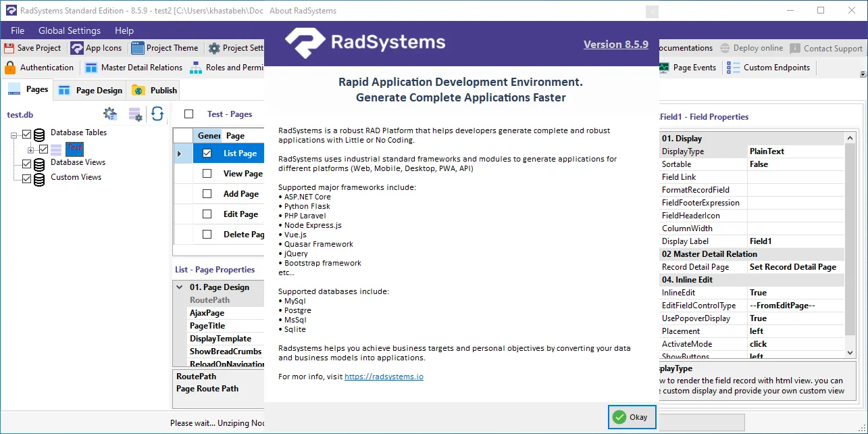The width and height of the screenshot is (868, 434).
Task: Click the table icon beside Test node
Action: [x=56, y=149]
